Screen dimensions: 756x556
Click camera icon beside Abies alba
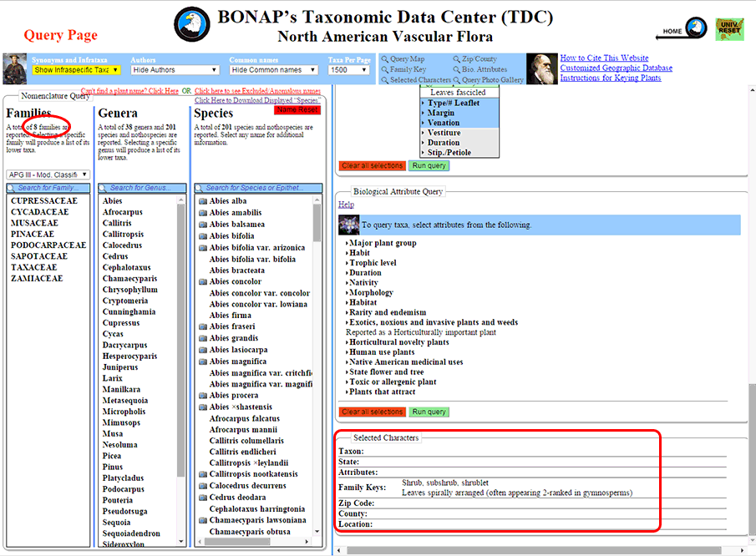coord(203,201)
